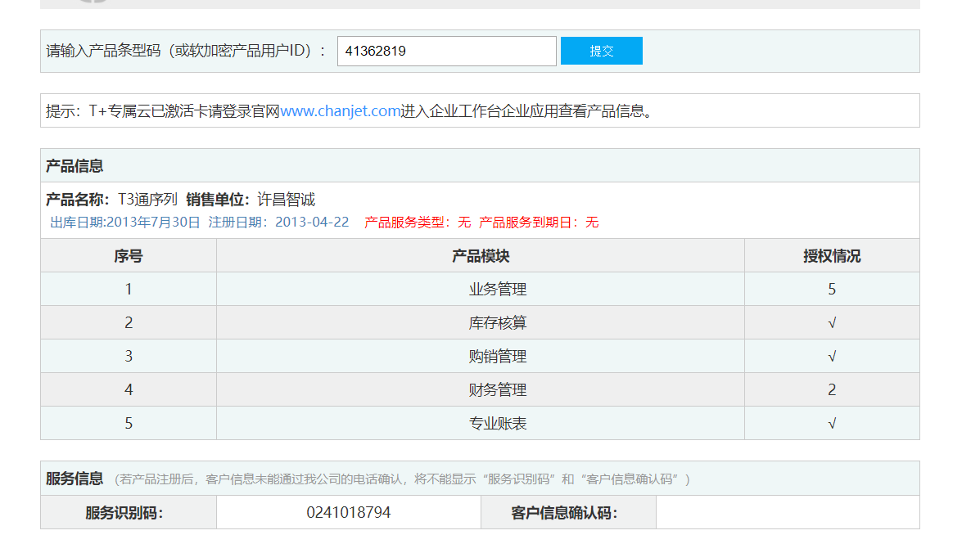This screenshot has width=980, height=553.
Task: Select the 财务管理 module cell
Action: [x=481, y=390]
